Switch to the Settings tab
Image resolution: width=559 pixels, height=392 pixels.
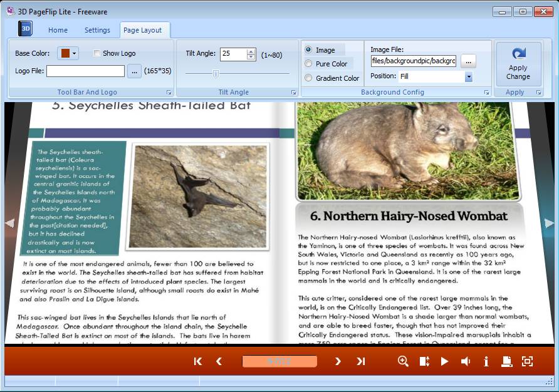point(97,30)
